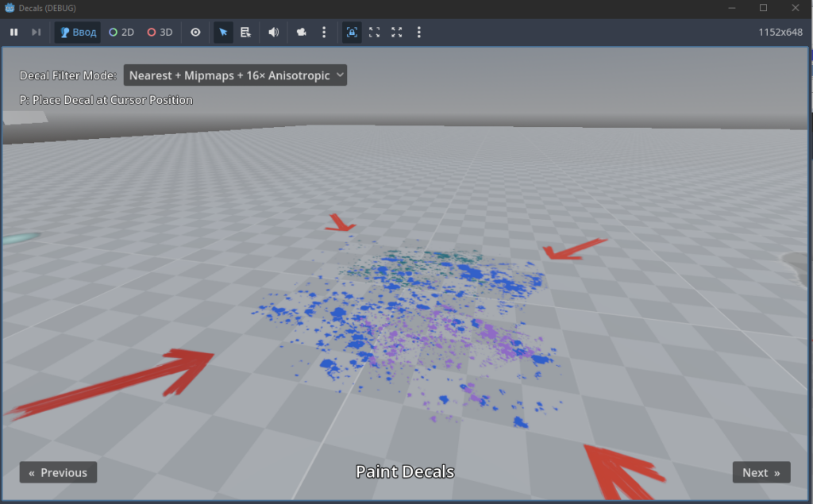Image resolution: width=813 pixels, height=504 pixels.
Task: Click the Godot icon in title bar
Action: (10, 8)
